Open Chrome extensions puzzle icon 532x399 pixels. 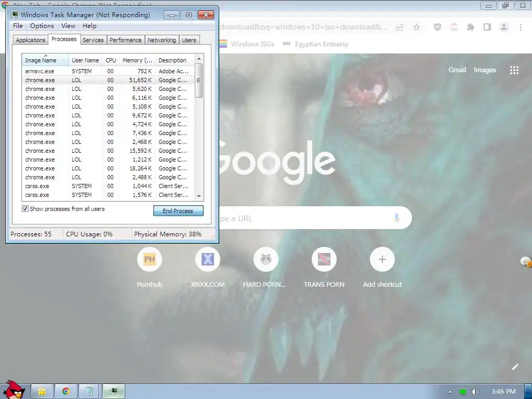coord(471,27)
